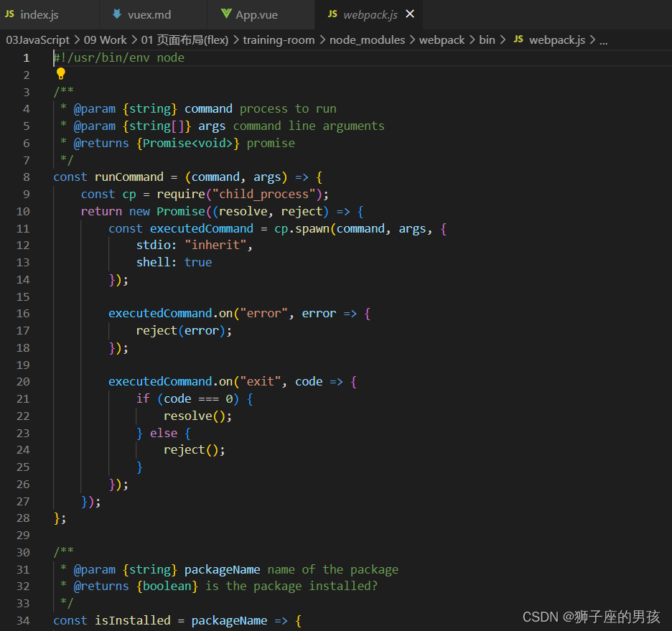672x631 pixels.
Task: Click 03JavaScript in the breadcrumb
Action: [38, 39]
